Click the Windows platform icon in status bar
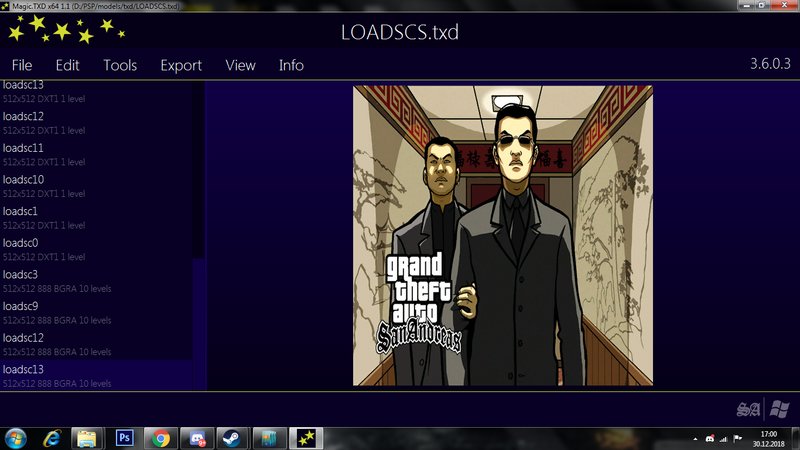 point(779,409)
